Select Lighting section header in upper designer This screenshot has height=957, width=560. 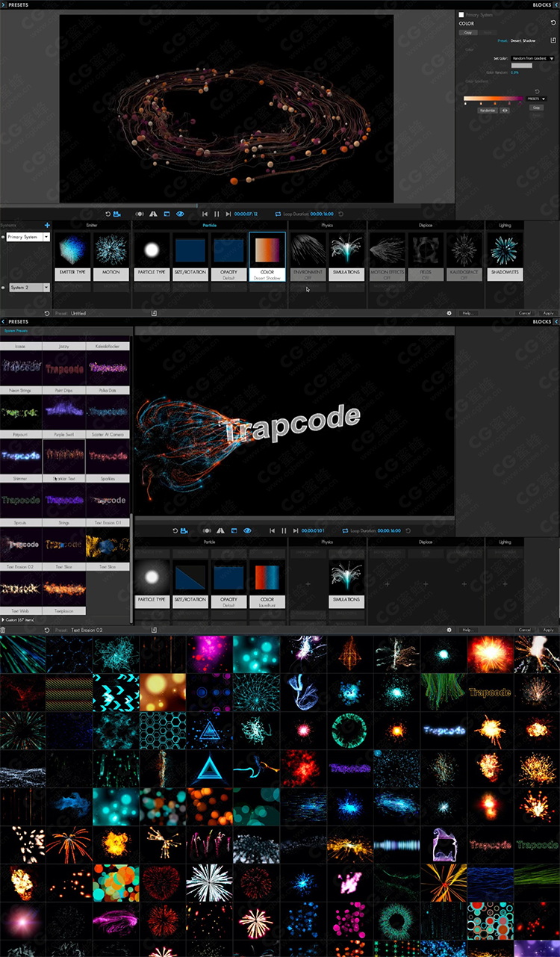coord(505,225)
